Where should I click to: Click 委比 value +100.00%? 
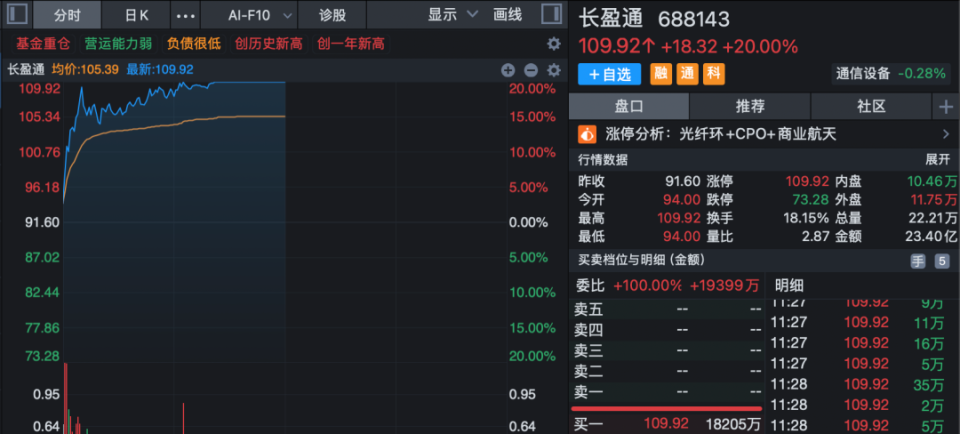click(647, 285)
